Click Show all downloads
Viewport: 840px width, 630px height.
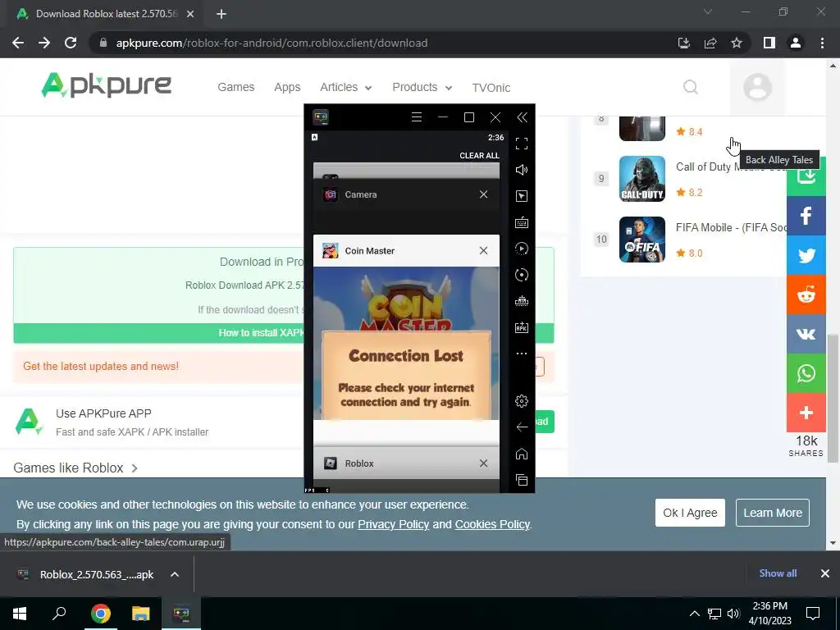pyautogui.click(x=778, y=573)
